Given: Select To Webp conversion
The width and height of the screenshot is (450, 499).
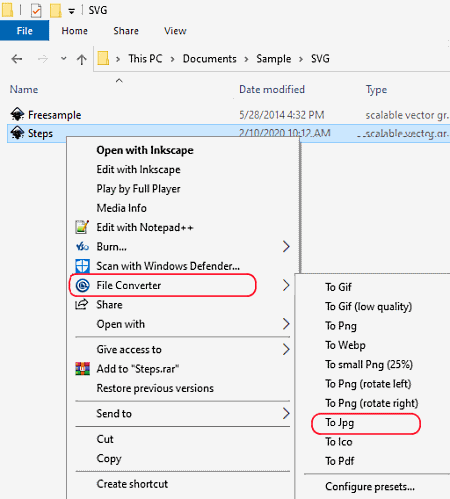Looking at the screenshot, I should point(345,345).
